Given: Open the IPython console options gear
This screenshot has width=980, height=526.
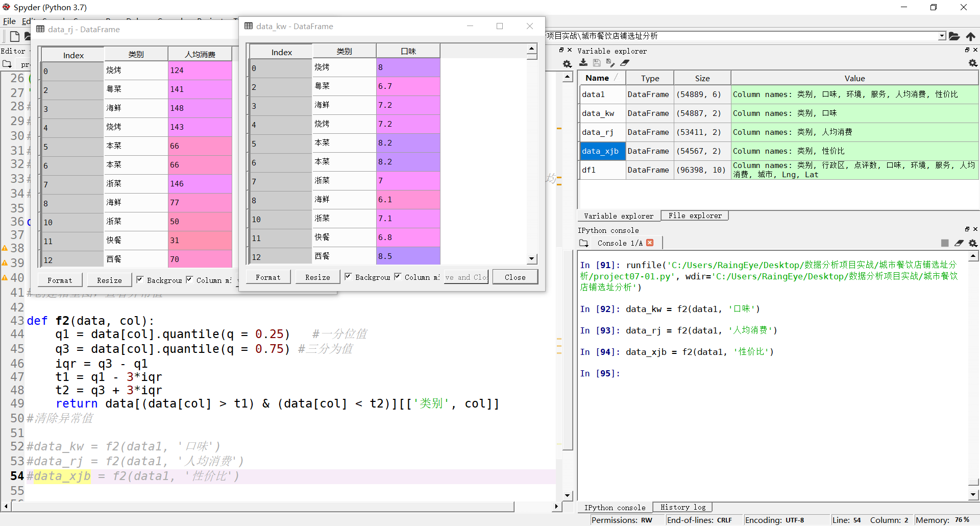Looking at the screenshot, I should [973, 243].
